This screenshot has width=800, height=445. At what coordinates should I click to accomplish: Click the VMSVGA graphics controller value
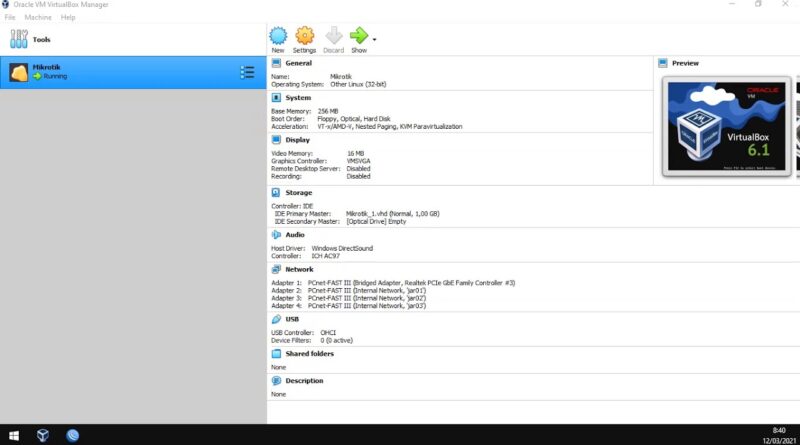tap(359, 161)
